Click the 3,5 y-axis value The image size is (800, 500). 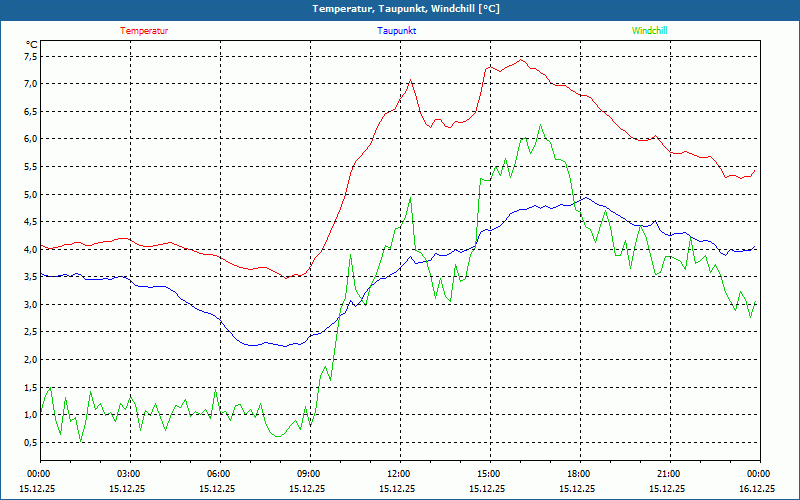(x=31, y=277)
